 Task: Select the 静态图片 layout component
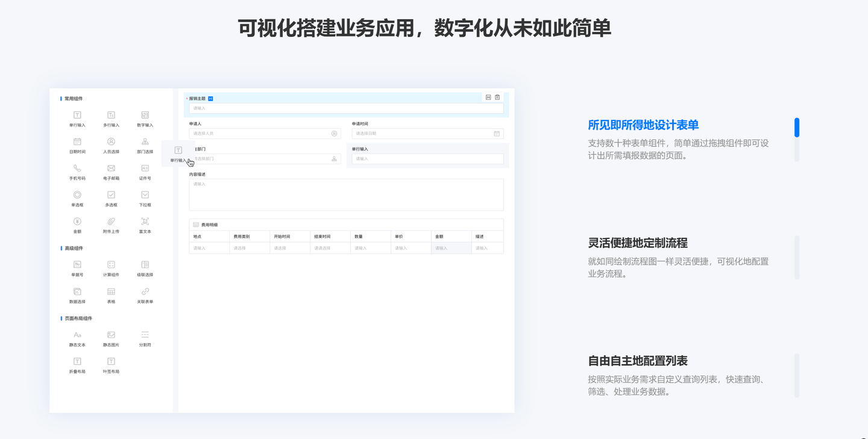(111, 339)
